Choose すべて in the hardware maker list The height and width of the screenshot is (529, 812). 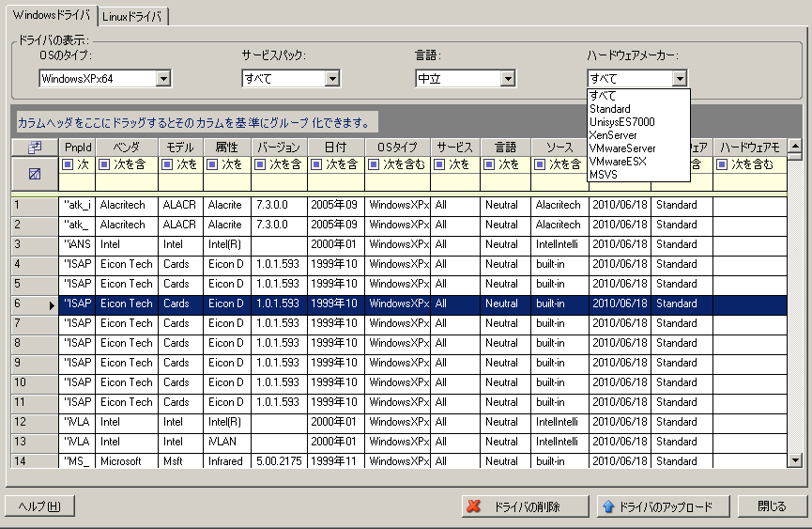[638, 95]
